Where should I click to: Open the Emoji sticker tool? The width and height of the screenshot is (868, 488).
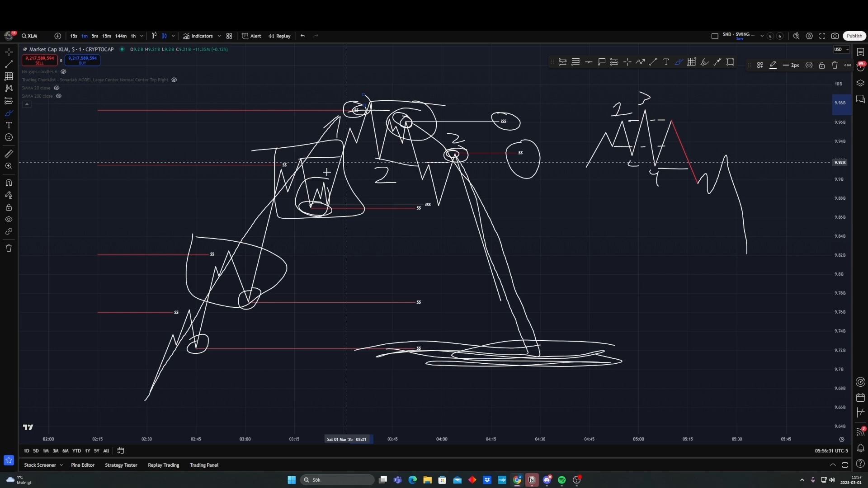(9, 137)
